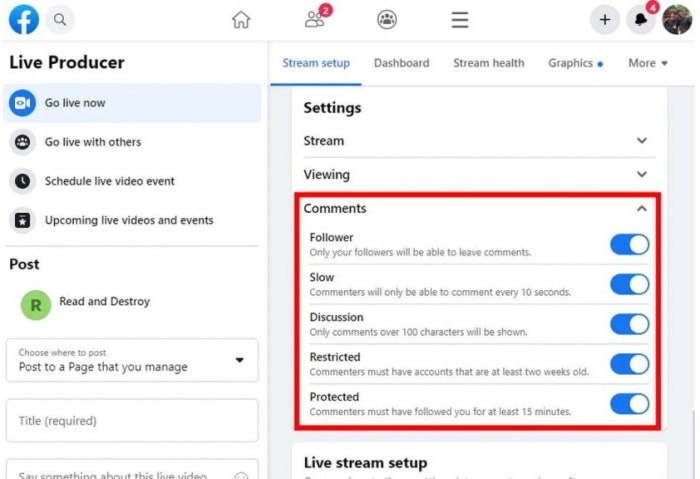Click the Viewing settings label
Screen dimensions: 700x479
326,175
